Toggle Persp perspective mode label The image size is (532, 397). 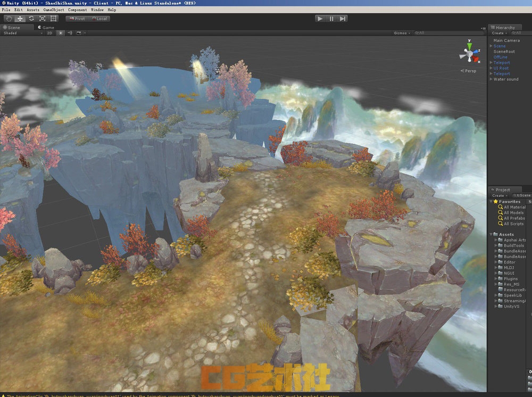pyautogui.click(x=469, y=71)
